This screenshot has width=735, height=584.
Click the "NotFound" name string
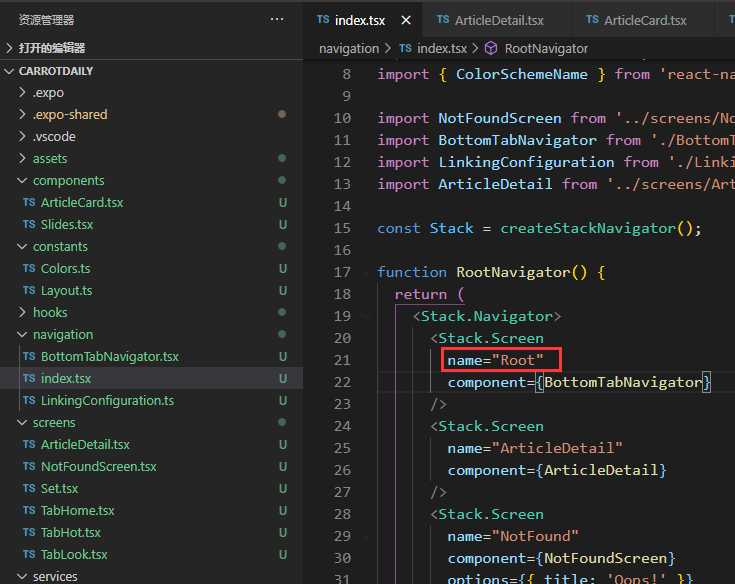(x=535, y=536)
